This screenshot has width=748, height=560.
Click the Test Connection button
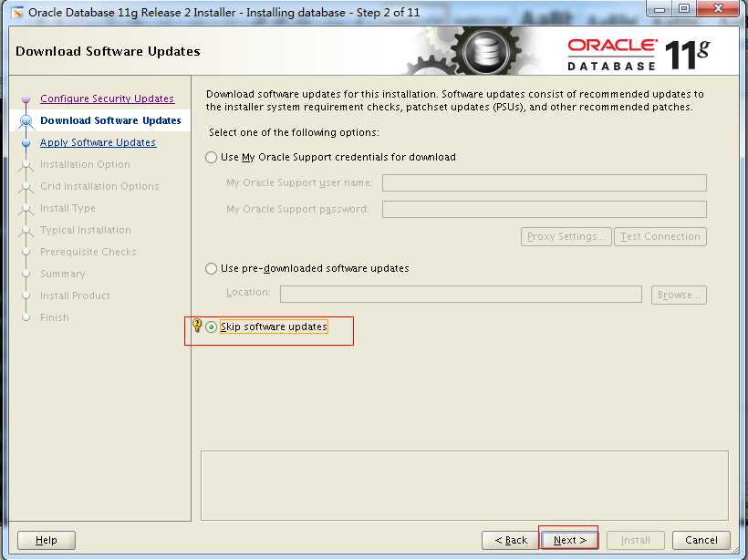660,236
